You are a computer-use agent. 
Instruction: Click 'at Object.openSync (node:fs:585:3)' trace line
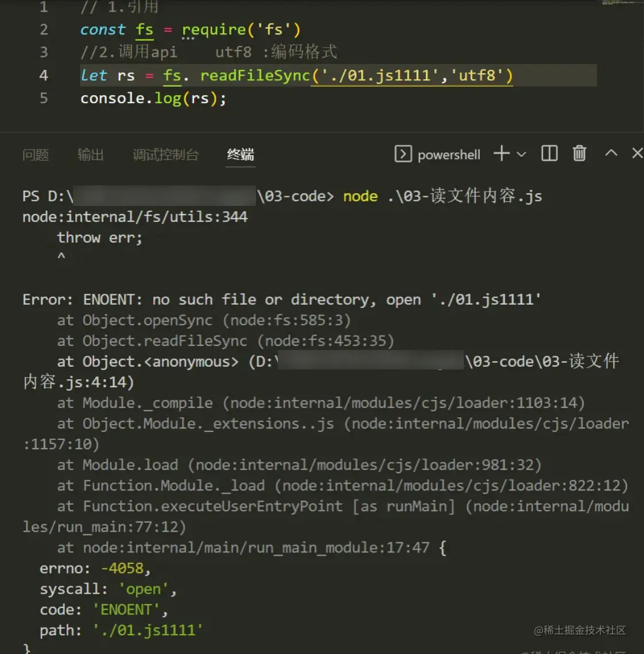click(x=204, y=320)
